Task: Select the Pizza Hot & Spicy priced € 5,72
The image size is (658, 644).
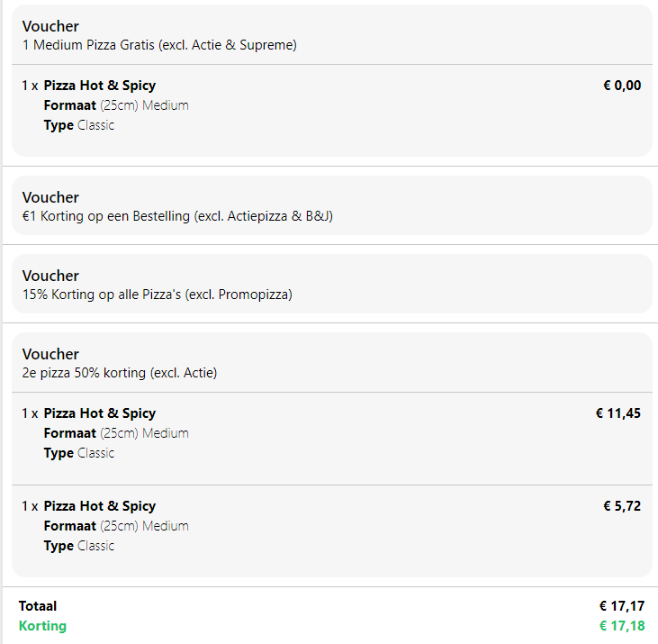Action: point(99,506)
